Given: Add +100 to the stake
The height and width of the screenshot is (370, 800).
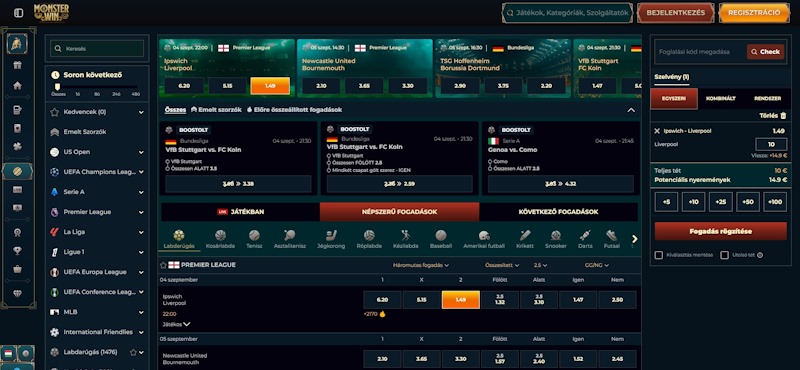Looking at the screenshot, I should click(774, 202).
